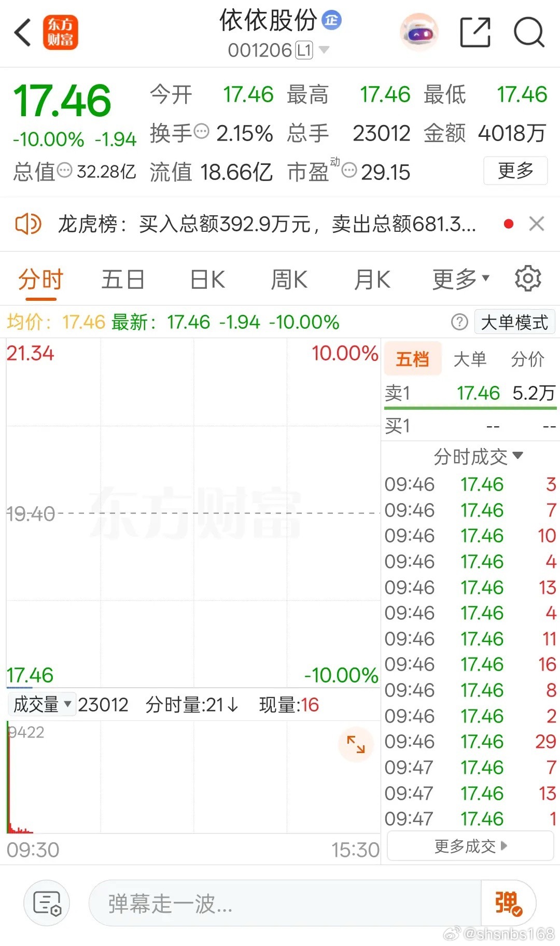Tap the stock name 依依股份
Viewport: 560px width, 946px height.
click(x=268, y=20)
